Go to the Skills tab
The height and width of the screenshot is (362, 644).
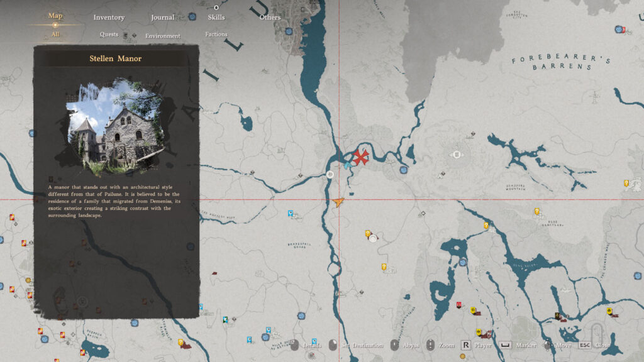216,17
